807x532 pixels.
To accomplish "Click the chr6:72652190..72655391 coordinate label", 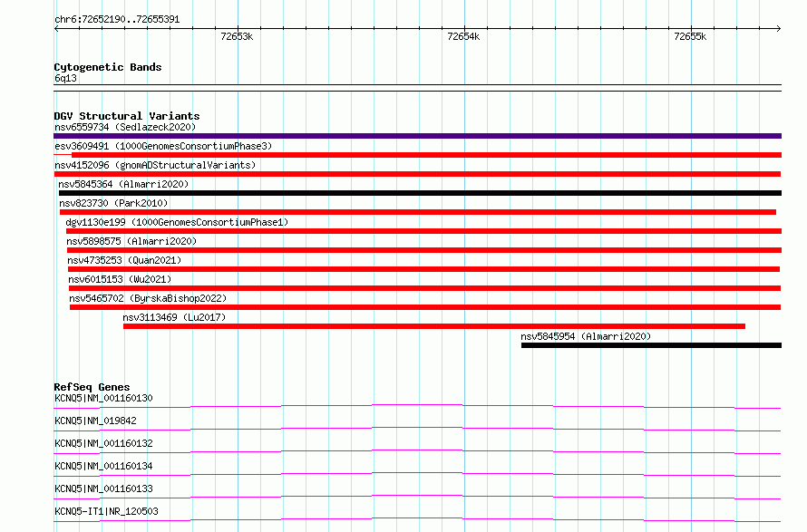I will pos(117,20).
